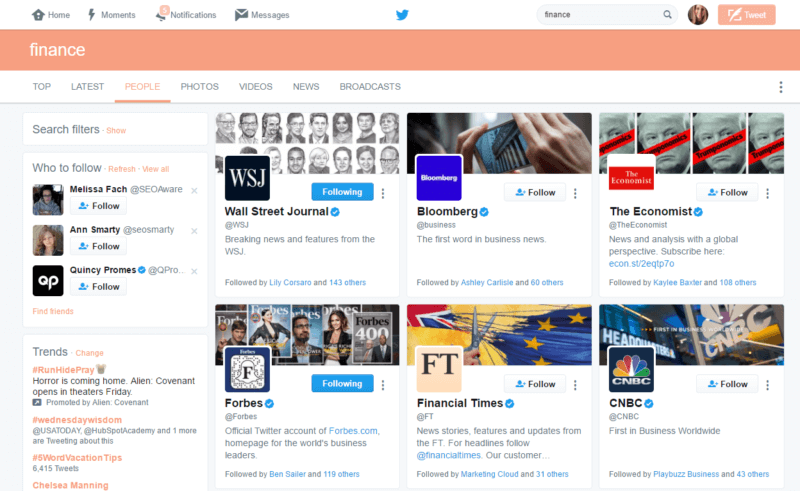Click the Forbes logo avatar
The image size is (800, 491).
click(247, 370)
